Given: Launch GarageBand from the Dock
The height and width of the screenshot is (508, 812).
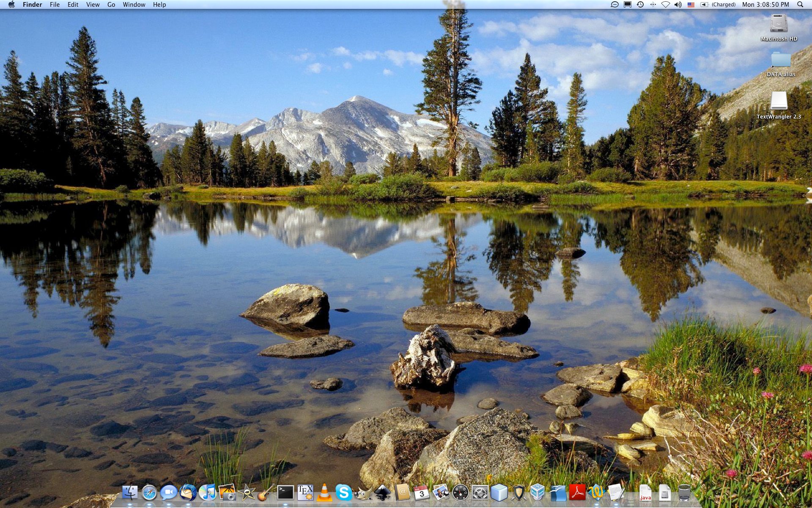Looking at the screenshot, I should [266, 493].
